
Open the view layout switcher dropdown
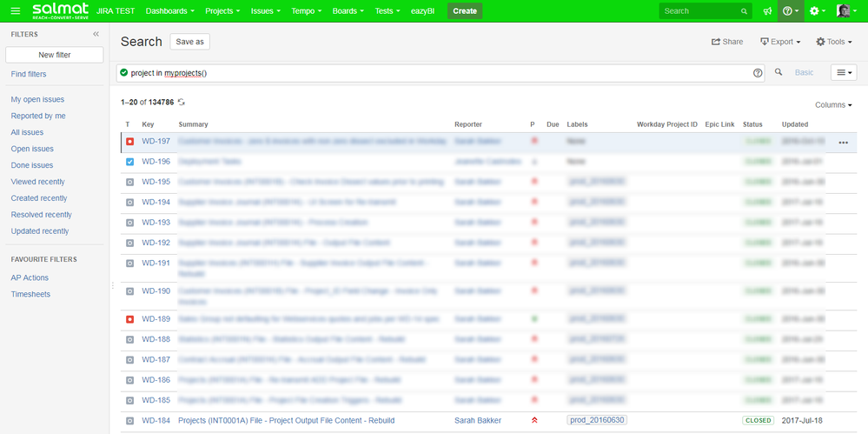pyautogui.click(x=844, y=72)
